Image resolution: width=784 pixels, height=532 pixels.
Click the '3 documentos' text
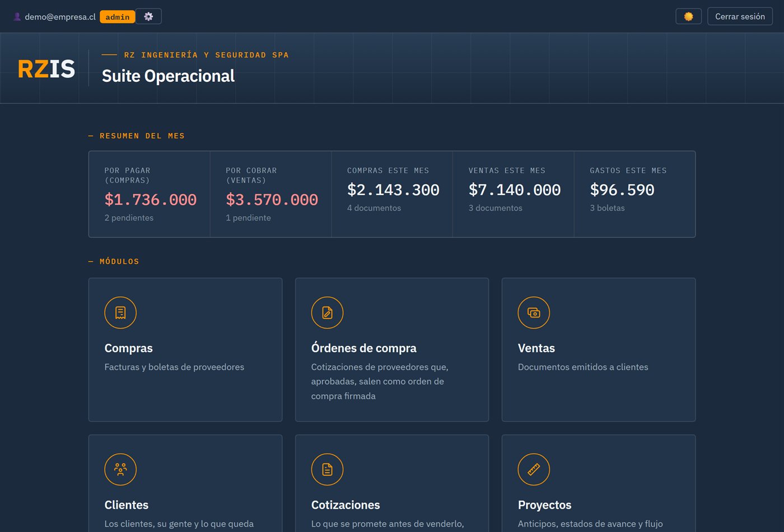click(x=496, y=208)
